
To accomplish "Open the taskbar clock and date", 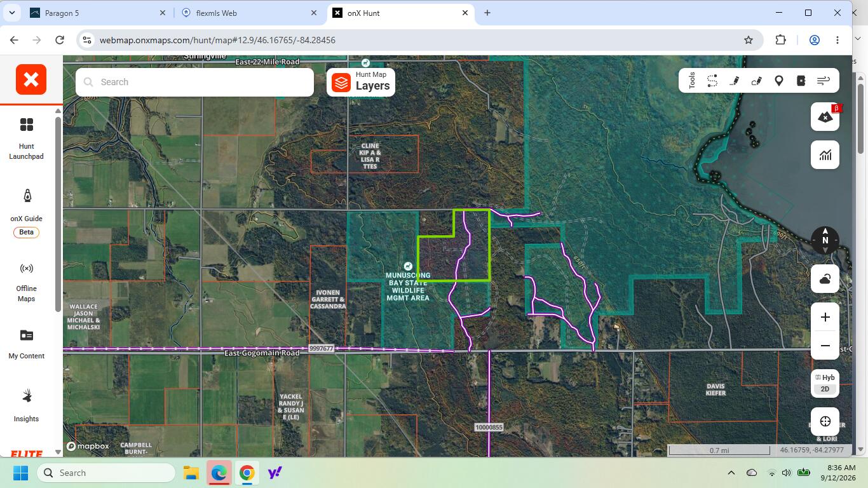I will point(837,473).
